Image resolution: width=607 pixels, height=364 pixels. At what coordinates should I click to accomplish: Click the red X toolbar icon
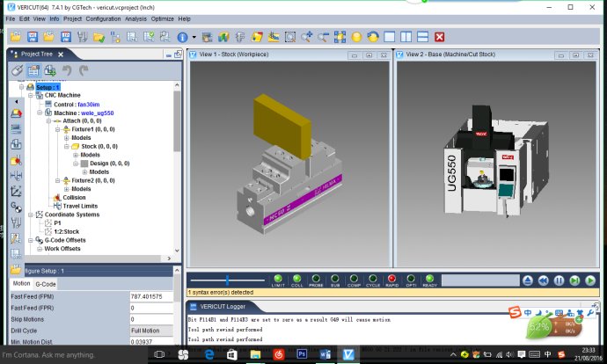point(439,37)
